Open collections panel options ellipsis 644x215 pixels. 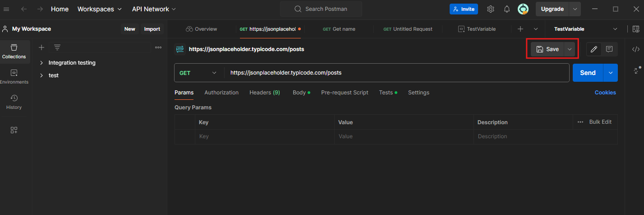[158, 47]
